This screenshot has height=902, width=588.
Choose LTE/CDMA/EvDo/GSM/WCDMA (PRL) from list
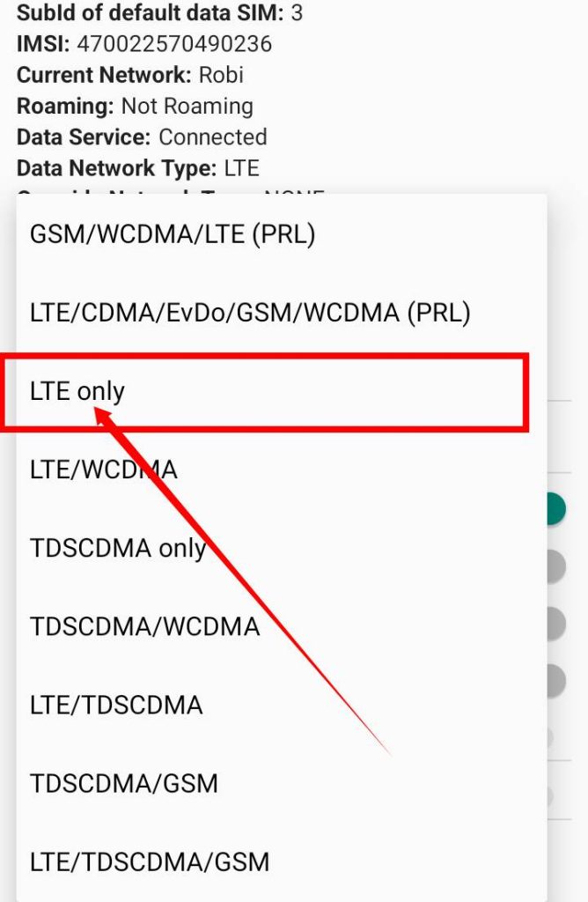pyautogui.click(x=250, y=313)
